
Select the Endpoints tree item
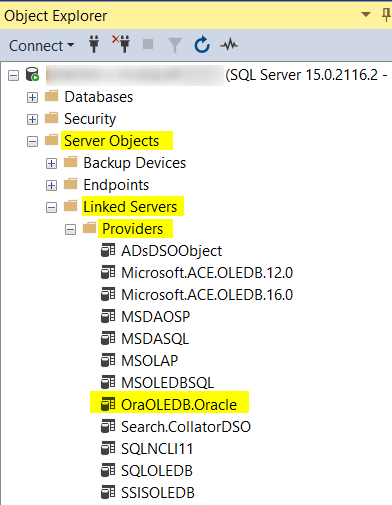[x=116, y=185]
